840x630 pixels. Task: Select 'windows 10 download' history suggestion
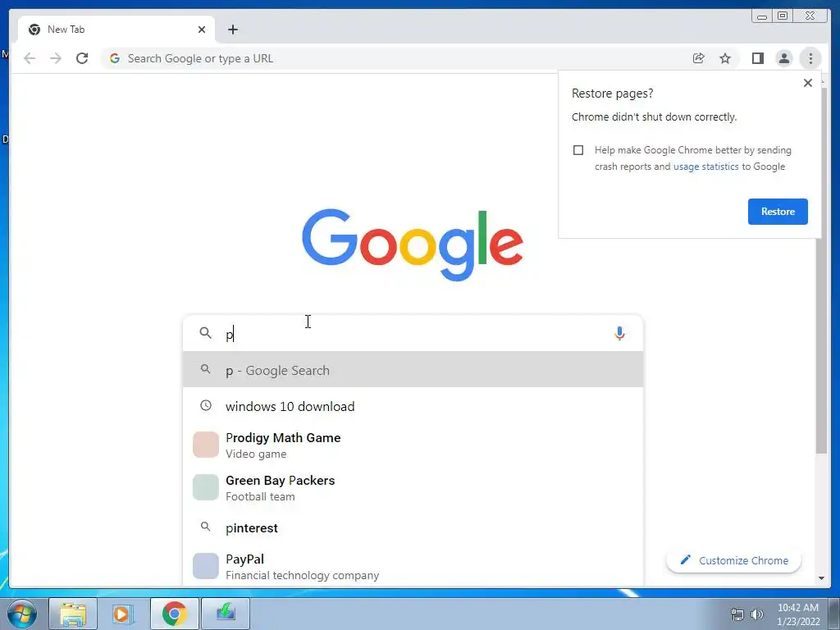click(x=413, y=406)
